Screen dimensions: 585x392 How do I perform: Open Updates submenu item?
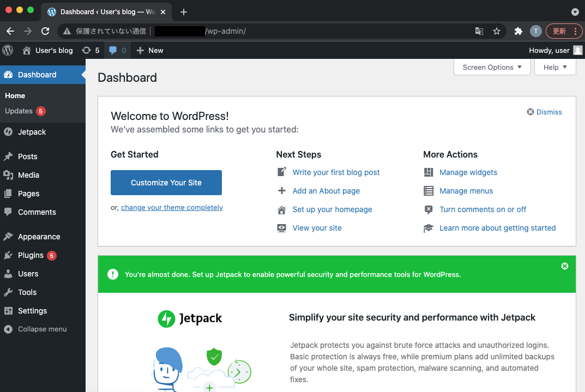[x=25, y=111]
